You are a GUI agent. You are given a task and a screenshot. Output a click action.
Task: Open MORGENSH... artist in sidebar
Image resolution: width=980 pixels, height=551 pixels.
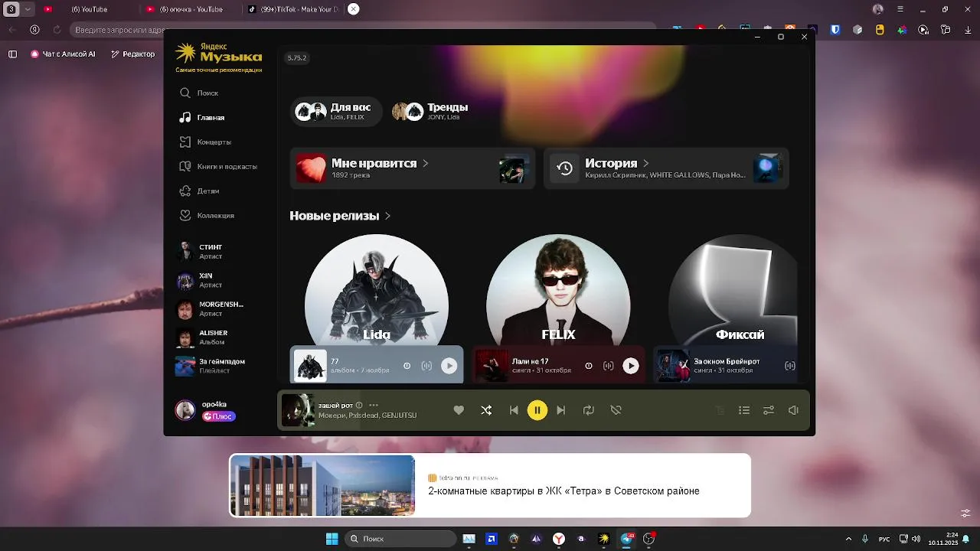(210, 309)
